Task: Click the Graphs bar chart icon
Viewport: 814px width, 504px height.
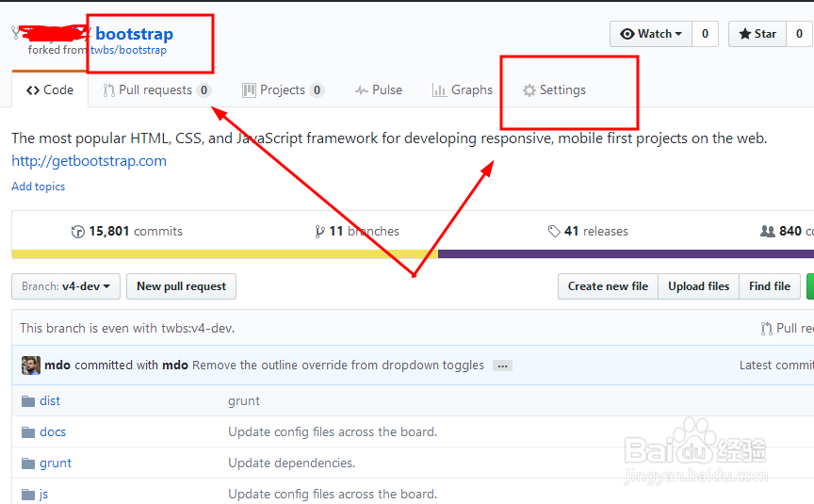Action: (x=439, y=90)
